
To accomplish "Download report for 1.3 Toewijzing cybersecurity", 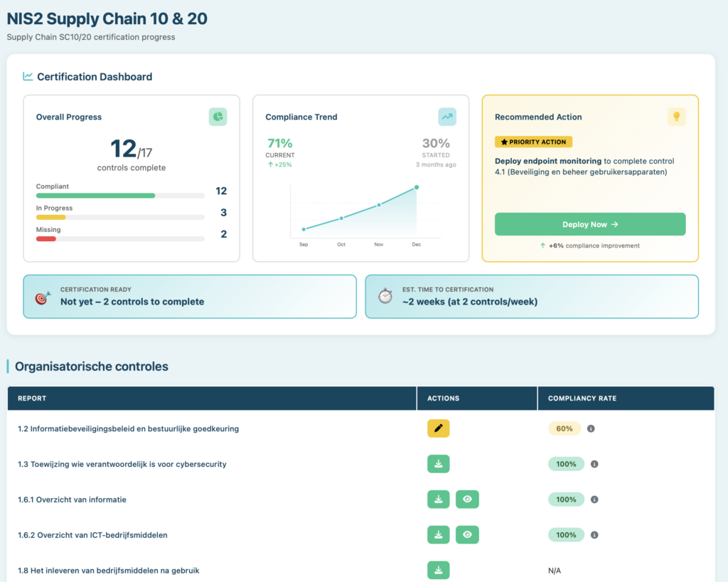I will tap(439, 464).
